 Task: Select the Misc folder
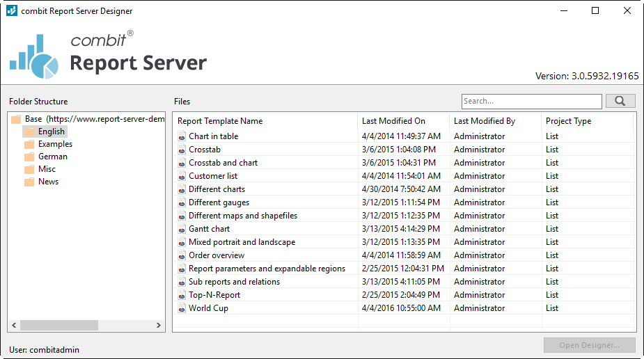pyautogui.click(x=47, y=169)
